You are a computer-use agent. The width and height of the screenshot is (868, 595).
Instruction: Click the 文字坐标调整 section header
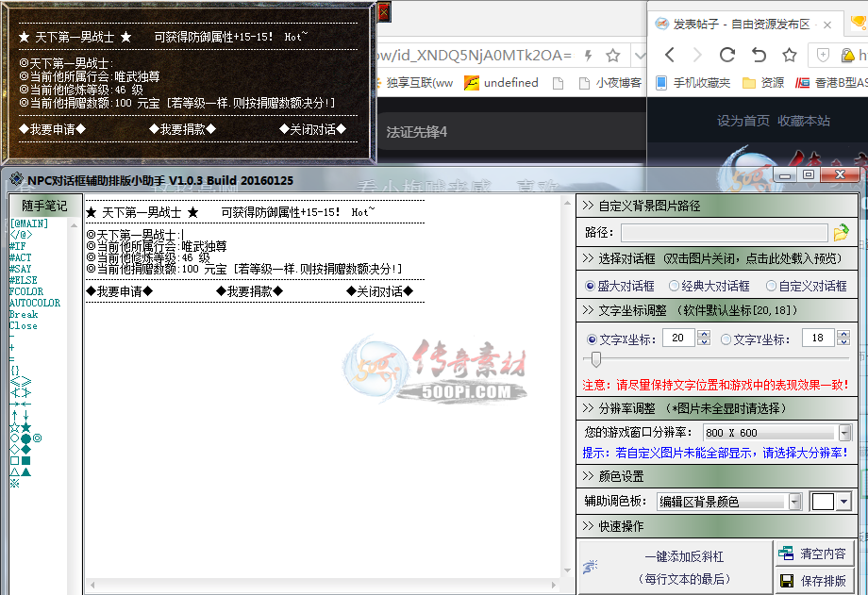[717, 310]
